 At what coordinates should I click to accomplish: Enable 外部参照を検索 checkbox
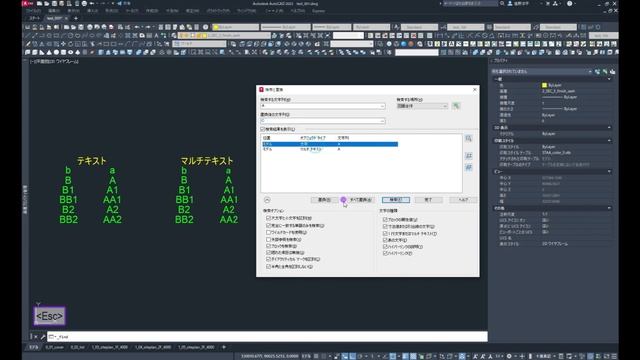269,239
